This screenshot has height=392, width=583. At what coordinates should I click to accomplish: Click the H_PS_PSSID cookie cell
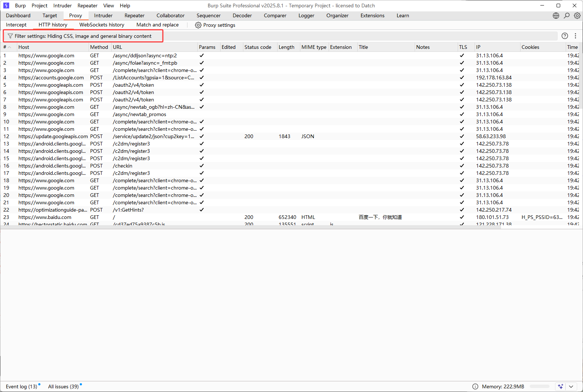[542, 217]
